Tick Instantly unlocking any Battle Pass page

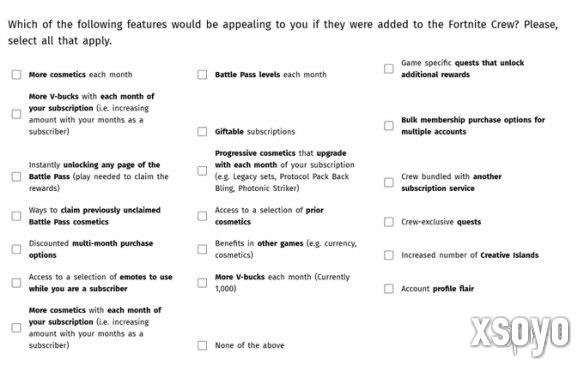[16, 177]
